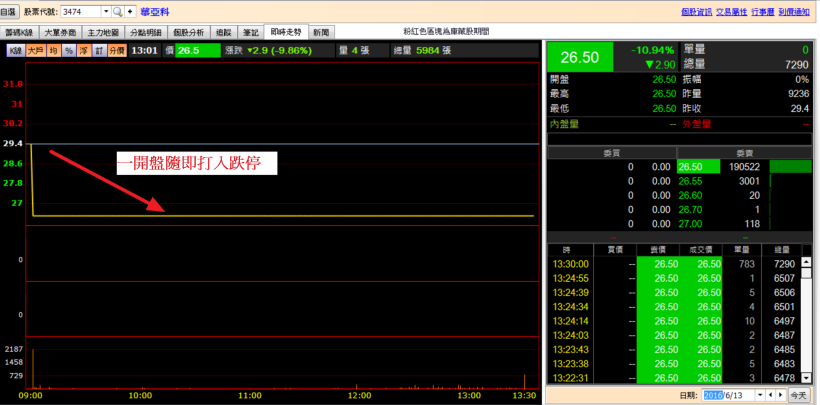Click into the stock code input field
Viewport: 820px width, 405px height.
(x=80, y=11)
